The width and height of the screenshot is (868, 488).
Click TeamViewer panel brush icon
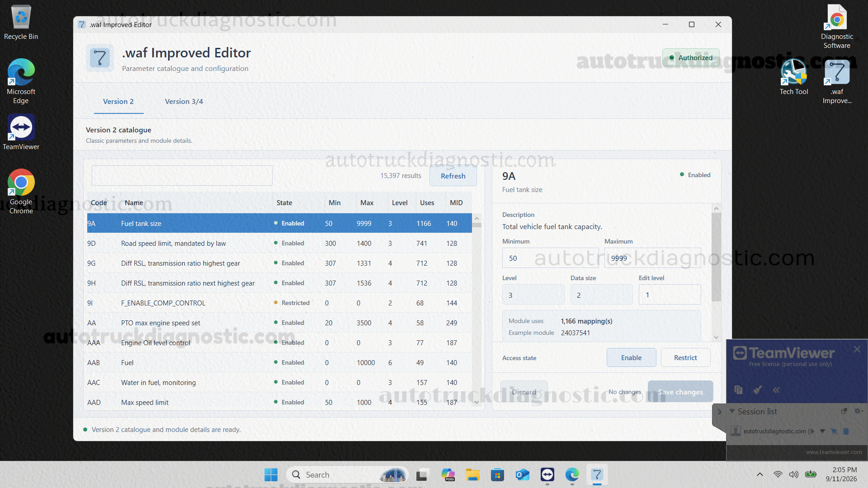pyautogui.click(x=758, y=389)
